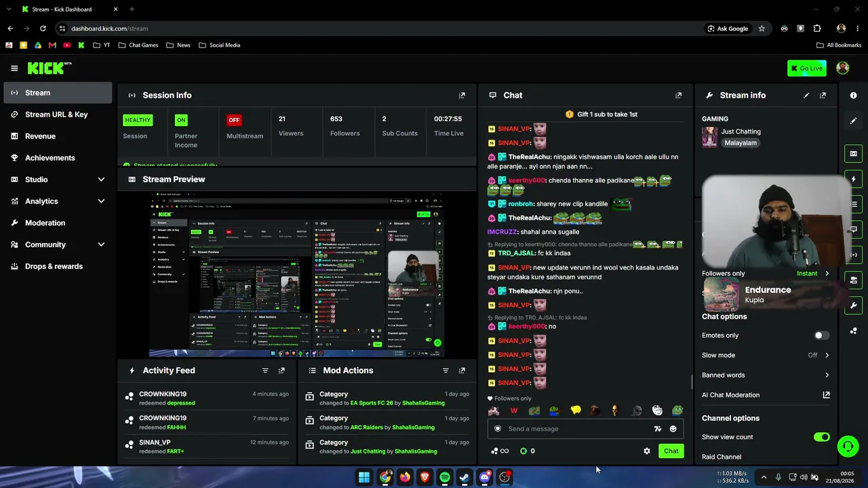Open AI Chat Moderation external link icon
Screen dimensions: 868x488
(x=826, y=395)
